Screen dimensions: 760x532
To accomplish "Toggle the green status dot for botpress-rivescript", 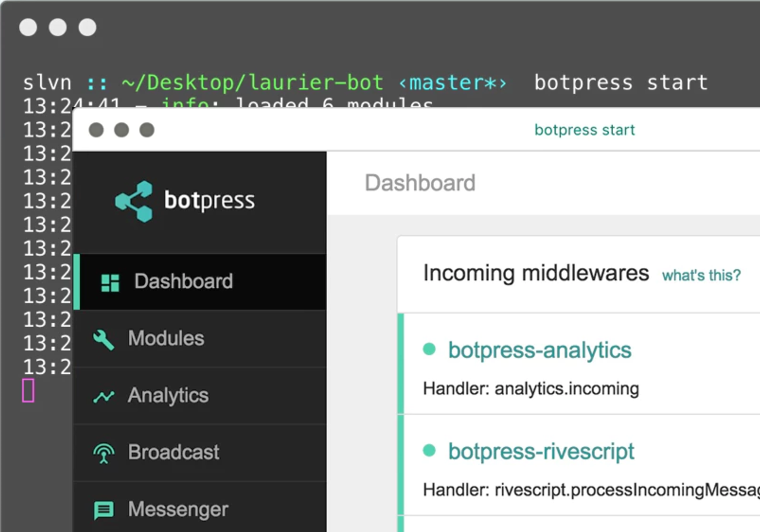I will point(429,452).
